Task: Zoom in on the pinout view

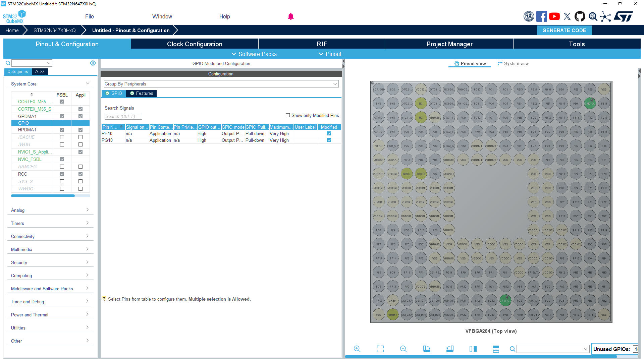Action: pos(357,349)
